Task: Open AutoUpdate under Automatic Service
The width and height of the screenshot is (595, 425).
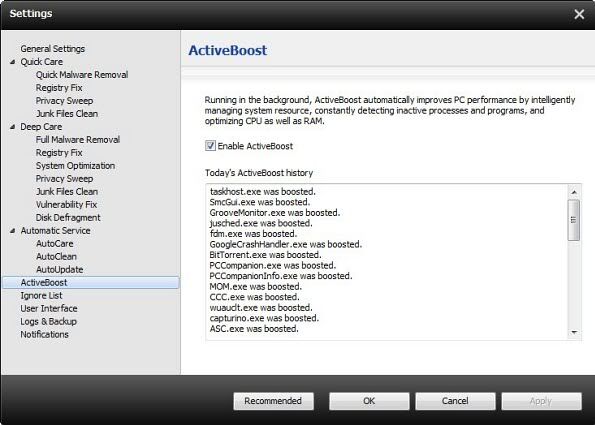Action: point(60,269)
